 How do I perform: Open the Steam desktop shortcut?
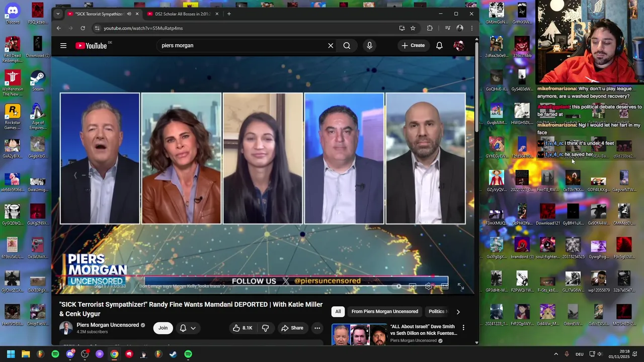point(38,81)
